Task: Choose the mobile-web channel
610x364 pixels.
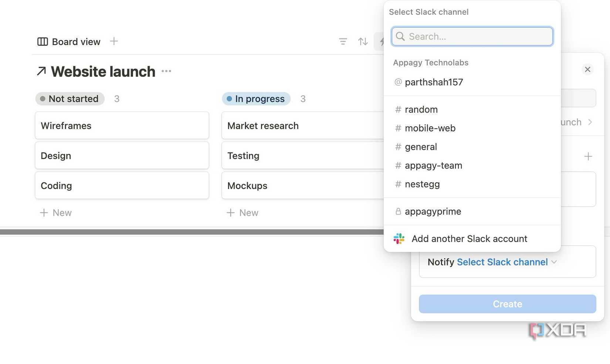Action: (472, 128)
